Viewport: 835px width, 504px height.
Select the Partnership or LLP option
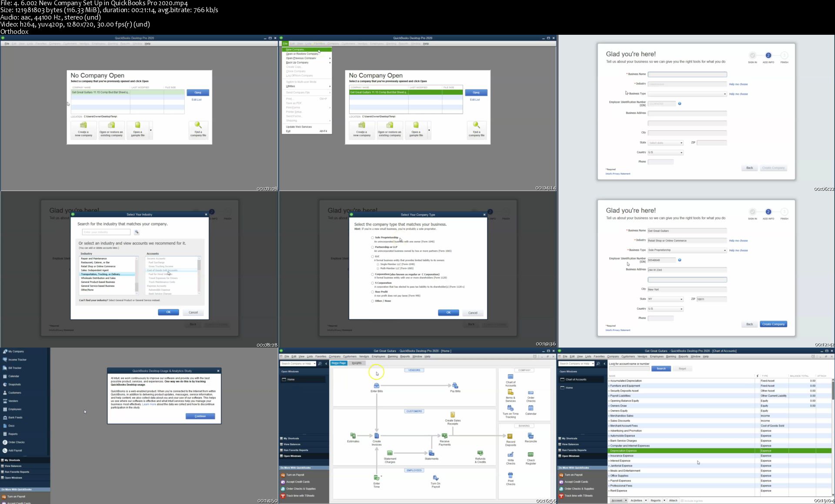pyautogui.click(x=372, y=247)
